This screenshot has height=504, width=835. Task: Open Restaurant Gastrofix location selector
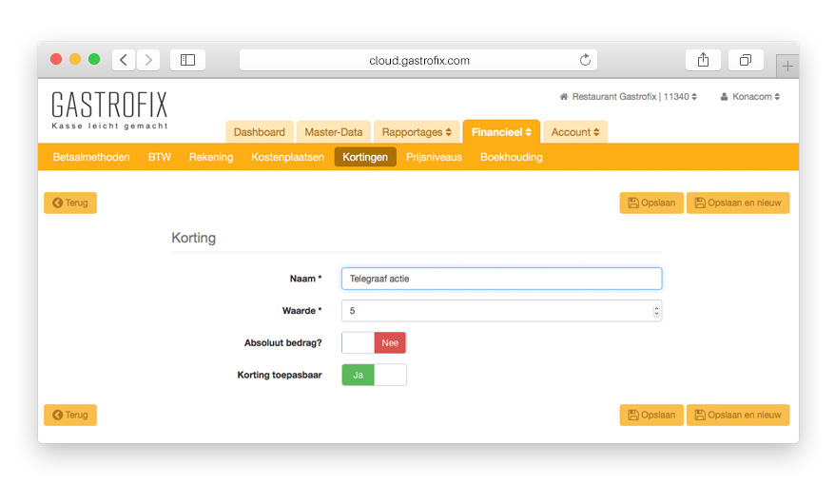pyautogui.click(x=629, y=97)
